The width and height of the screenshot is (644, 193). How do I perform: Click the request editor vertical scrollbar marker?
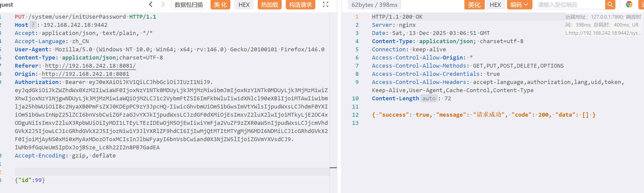point(333,168)
